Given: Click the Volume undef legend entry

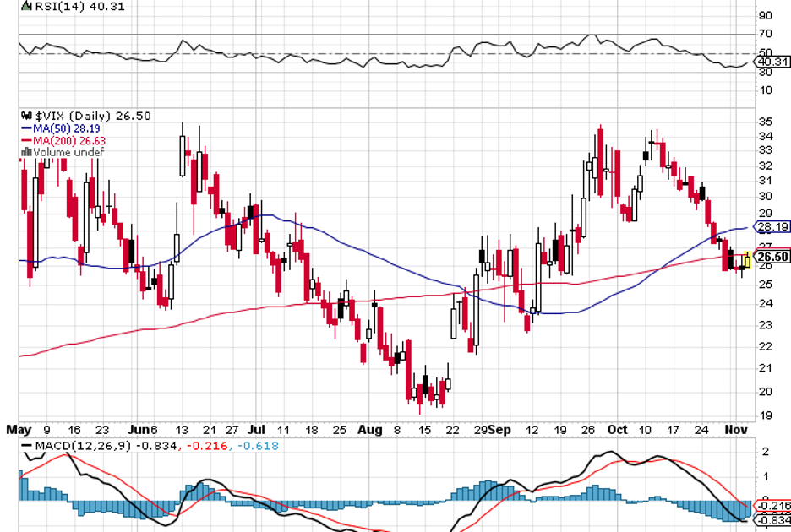Looking at the screenshot, I should pos(68,152).
